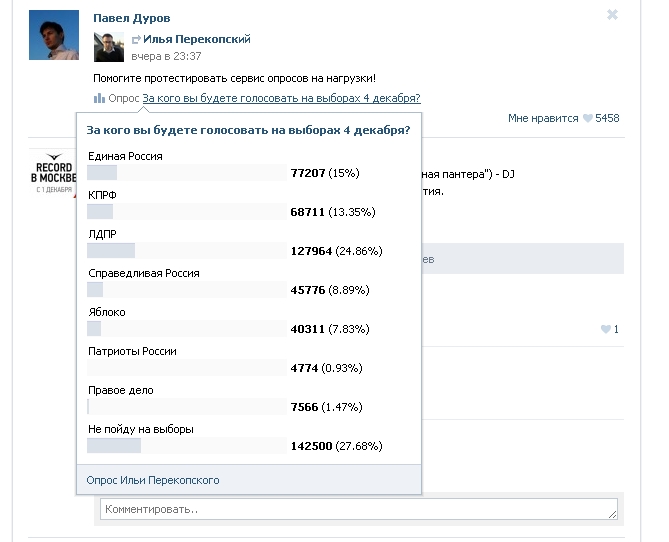Open Опрос Ильи Перекопского footer link
The image size is (669, 542).
pos(153,480)
